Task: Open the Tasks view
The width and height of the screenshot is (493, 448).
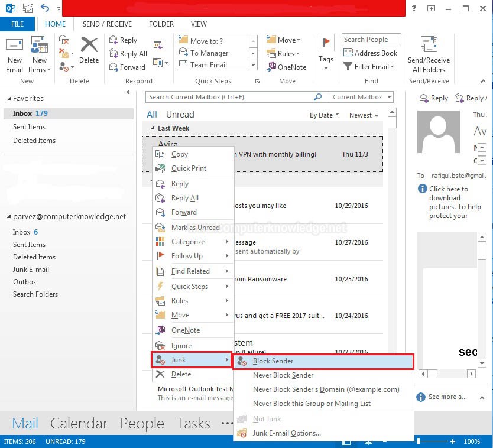Action: (193, 424)
